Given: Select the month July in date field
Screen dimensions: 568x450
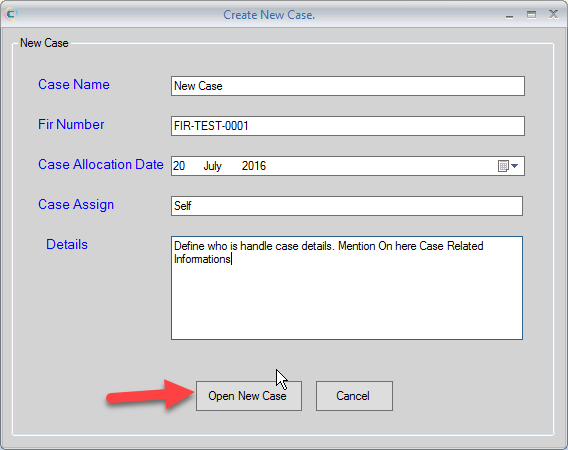Looking at the screenshot, I should click(212, 166).
